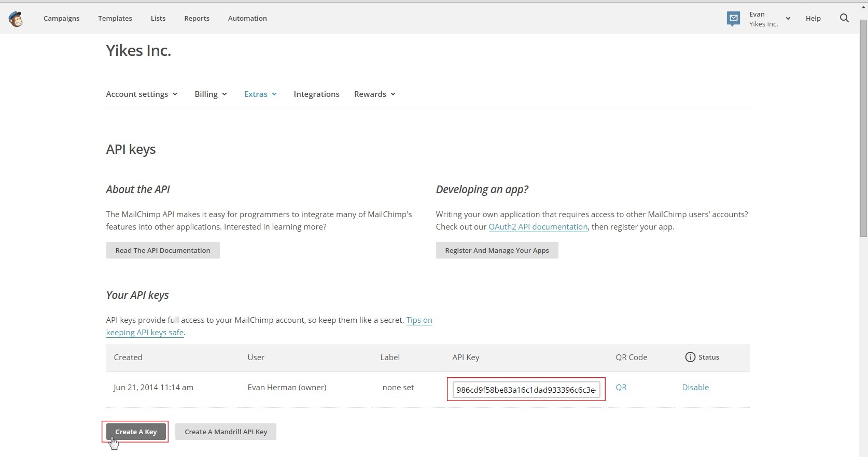The height and width of the screenshot is (457, 868).
Task: Click the 'QR Code' column header
Action: [x=632, y=357]
